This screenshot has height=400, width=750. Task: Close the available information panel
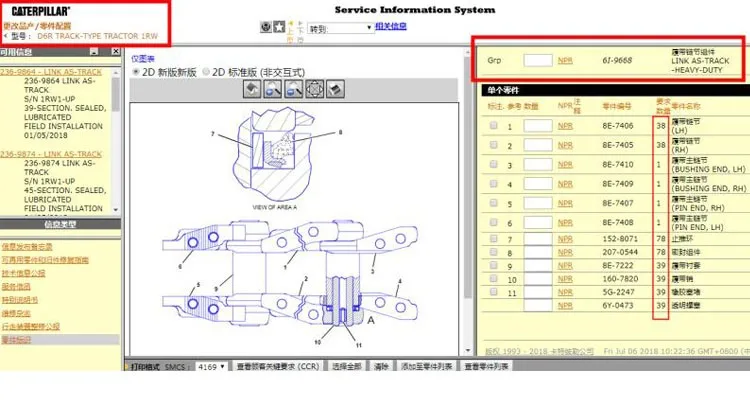click(115, 52)
